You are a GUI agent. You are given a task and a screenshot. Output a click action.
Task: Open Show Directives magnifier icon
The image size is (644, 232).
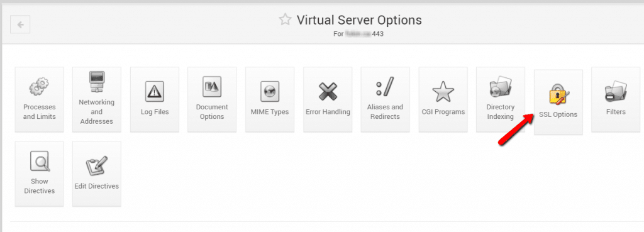40,161
